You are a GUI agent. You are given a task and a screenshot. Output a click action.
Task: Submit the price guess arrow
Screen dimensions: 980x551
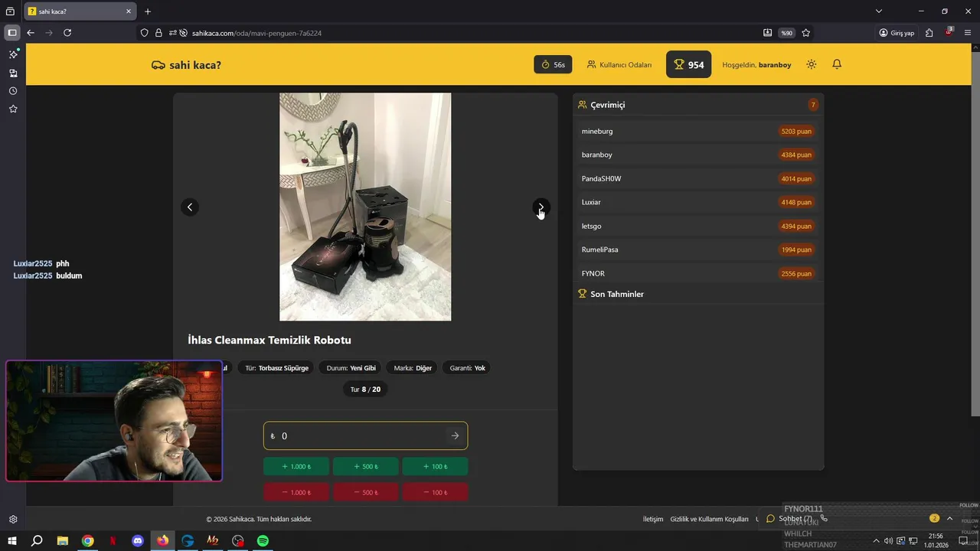[x=455, y=435]
